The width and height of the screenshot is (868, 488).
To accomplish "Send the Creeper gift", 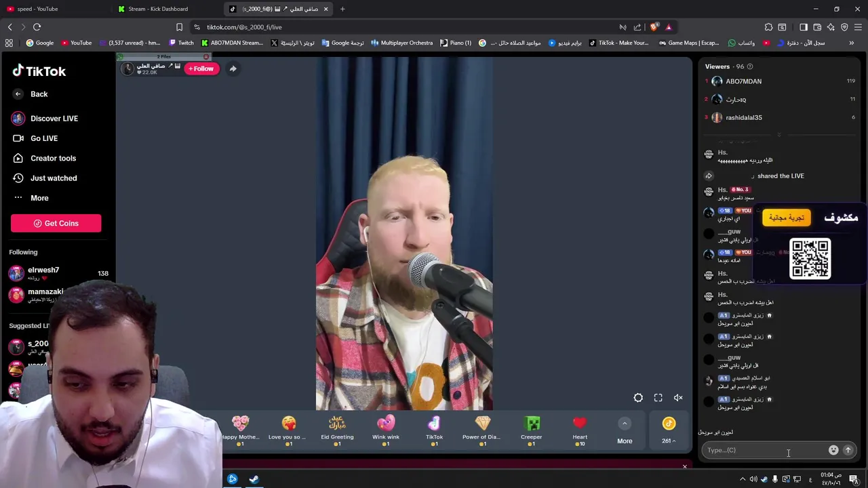I will 532,431.
